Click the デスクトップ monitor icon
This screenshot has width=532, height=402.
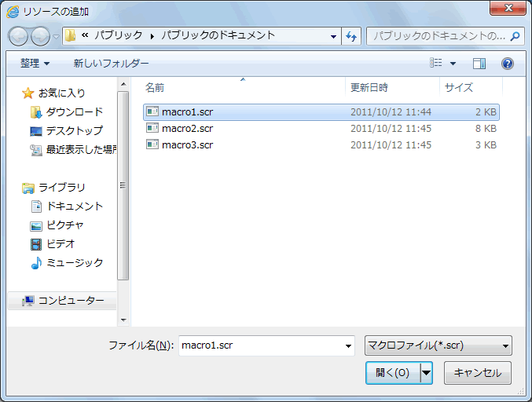point(36,131)
